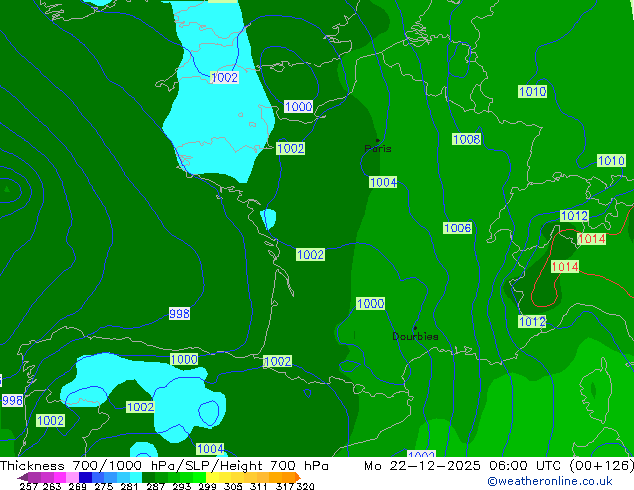Pick the yellow swatch above 299 in legend
Image resolution: width=634 pixels, height=490 pixels.
(x=212, y=477)
